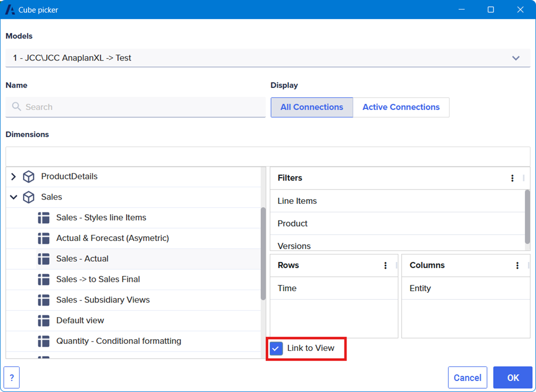Select the All Connections display option

click(x=312, y=107)
